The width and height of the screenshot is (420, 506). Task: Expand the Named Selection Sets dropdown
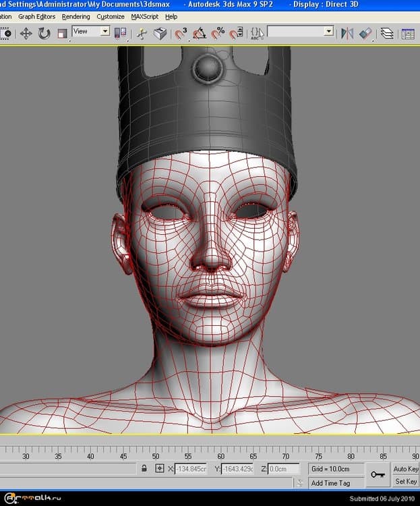tap(329, 31)
